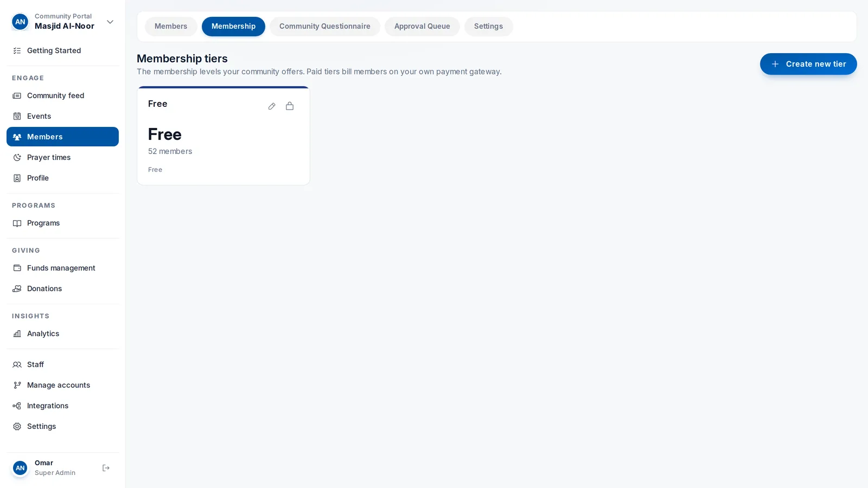This screenshot has height=488, width=868.
Task: Click the plus icon in Create new tier
Action: pyautogui.click(x=775, y=64)
